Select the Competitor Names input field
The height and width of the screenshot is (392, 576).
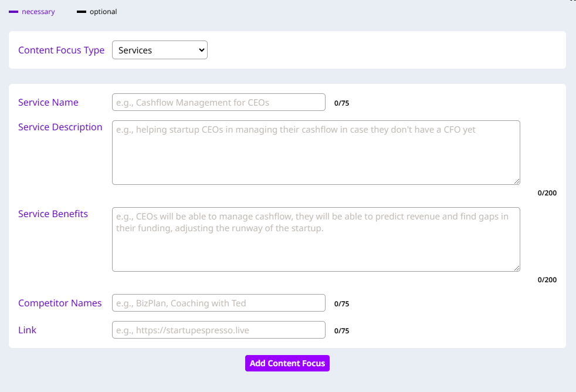(x=218, y=303)
